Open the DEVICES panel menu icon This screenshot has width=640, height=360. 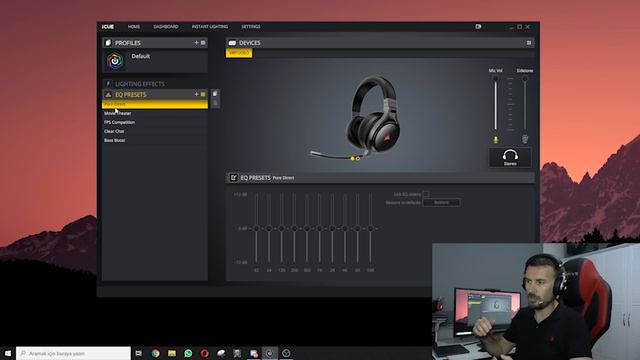529,43
